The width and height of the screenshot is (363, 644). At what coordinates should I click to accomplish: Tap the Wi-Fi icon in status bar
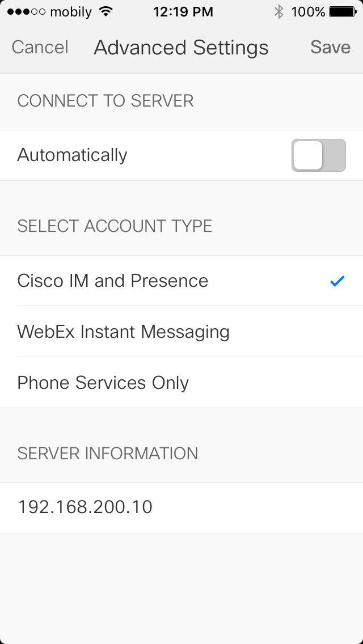click(105, 11)
